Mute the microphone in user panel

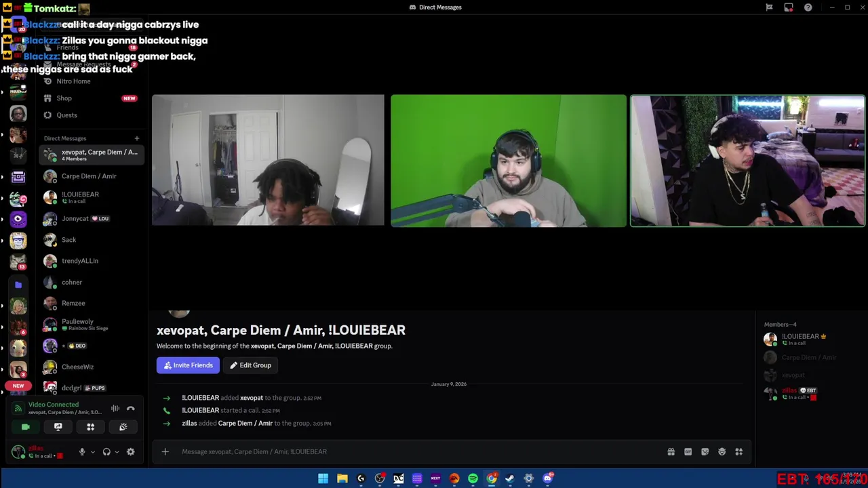click(82, 452)
